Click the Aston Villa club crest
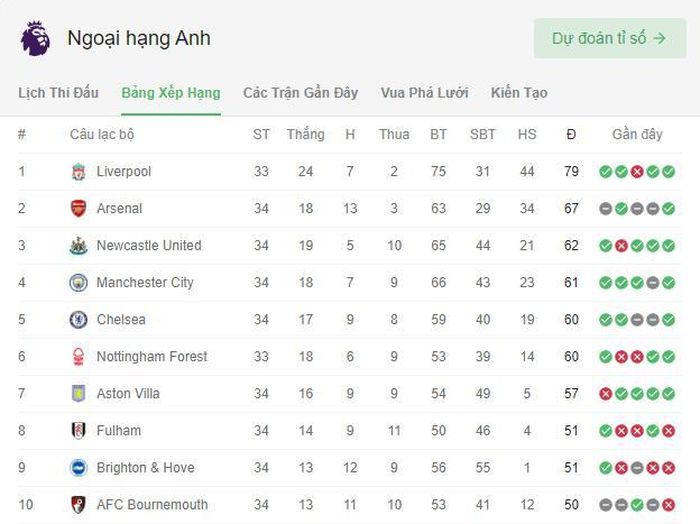Image resolution: width=700 pixels, height=524 pixels. pyautogui.click(x=79, y=394)
